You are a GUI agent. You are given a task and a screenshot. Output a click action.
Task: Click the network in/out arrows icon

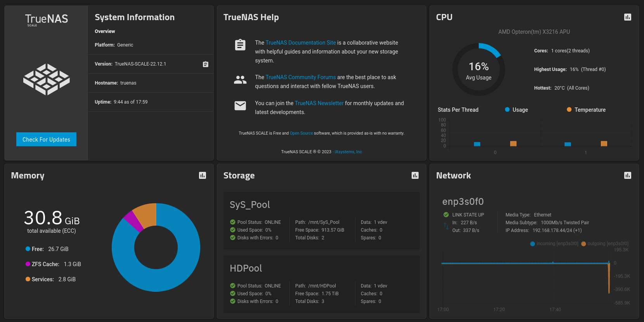point(446,226)
